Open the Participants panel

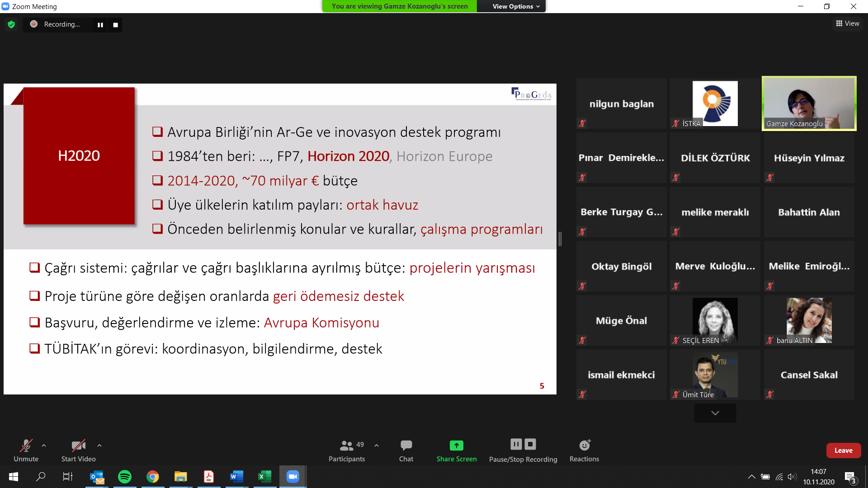(347, 450)
